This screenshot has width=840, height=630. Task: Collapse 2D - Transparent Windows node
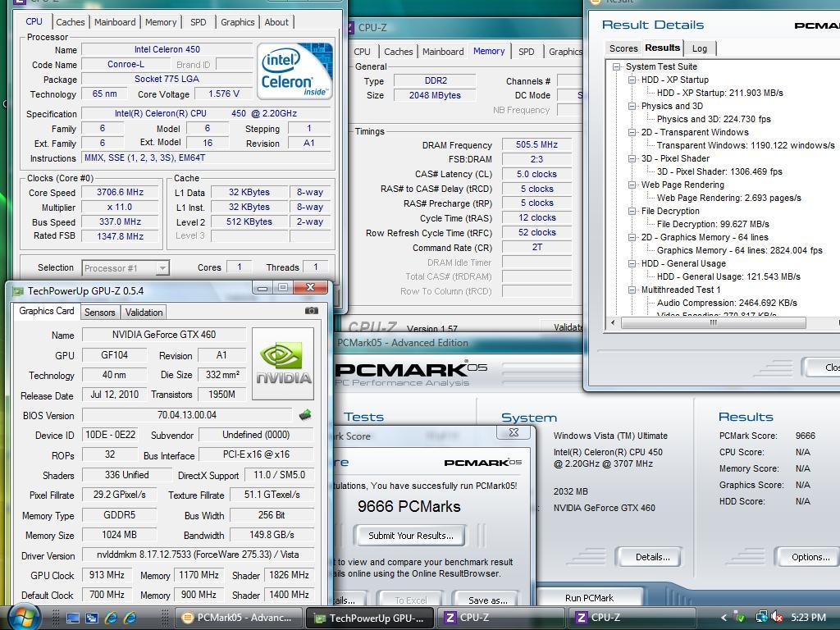(632, 132)
